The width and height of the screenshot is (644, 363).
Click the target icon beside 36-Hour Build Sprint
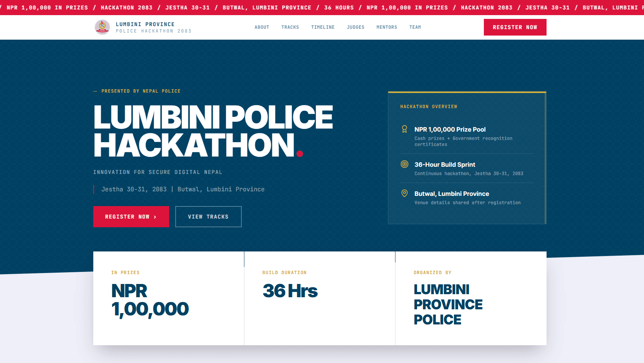405,164
